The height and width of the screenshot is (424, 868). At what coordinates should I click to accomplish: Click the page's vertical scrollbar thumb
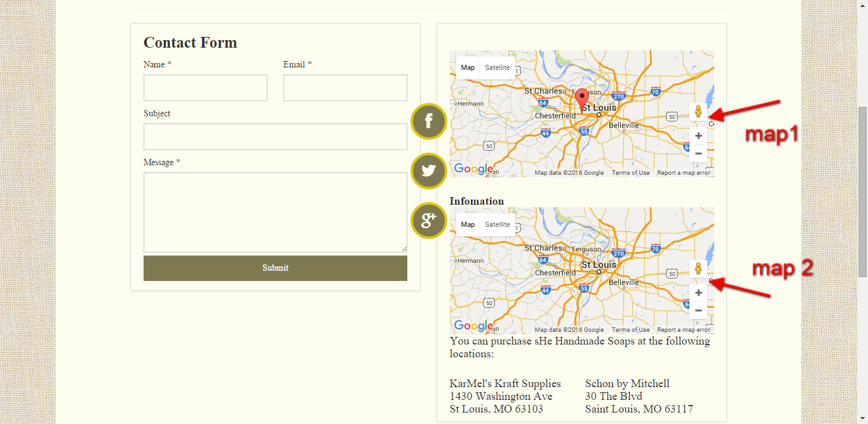click(x=862, y=191)
